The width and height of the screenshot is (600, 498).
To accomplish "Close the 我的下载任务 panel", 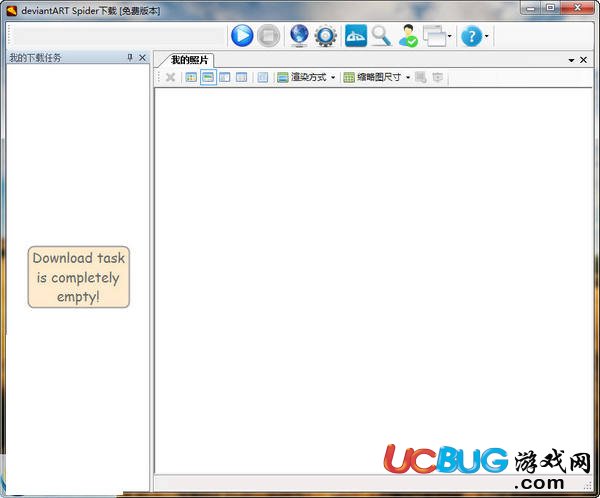I will (x=142, y=57).
